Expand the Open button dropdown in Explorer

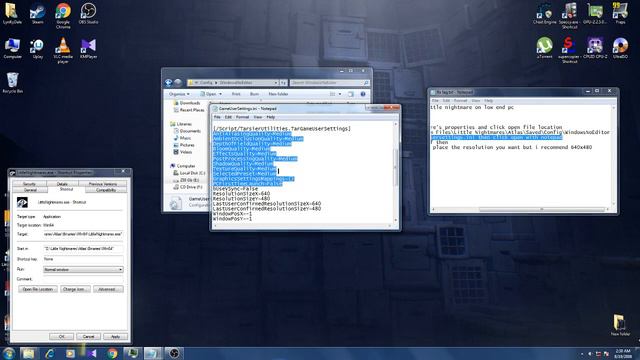(x=220, y=94)
